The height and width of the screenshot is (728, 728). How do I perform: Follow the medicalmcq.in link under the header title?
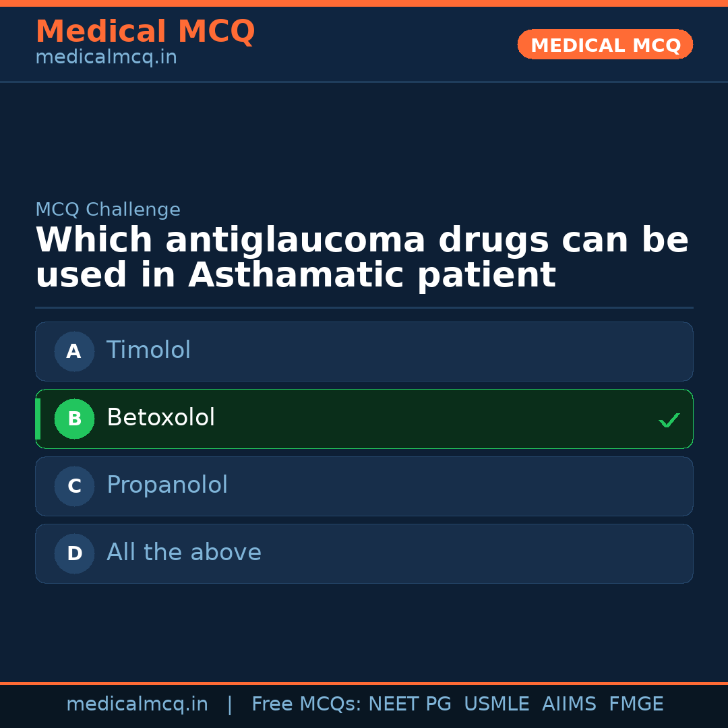click(106, 58)
